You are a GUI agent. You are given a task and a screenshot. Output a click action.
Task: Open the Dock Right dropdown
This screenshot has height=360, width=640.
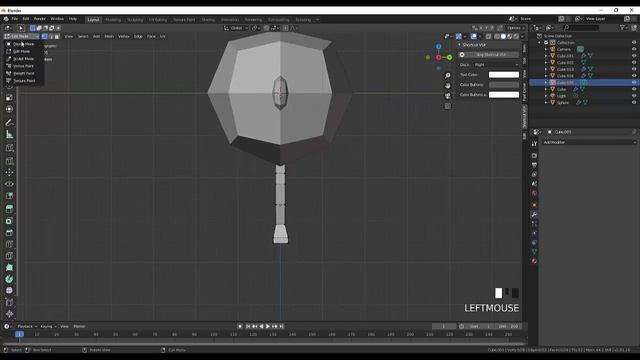pyautogui.click(x=496, y=65)
